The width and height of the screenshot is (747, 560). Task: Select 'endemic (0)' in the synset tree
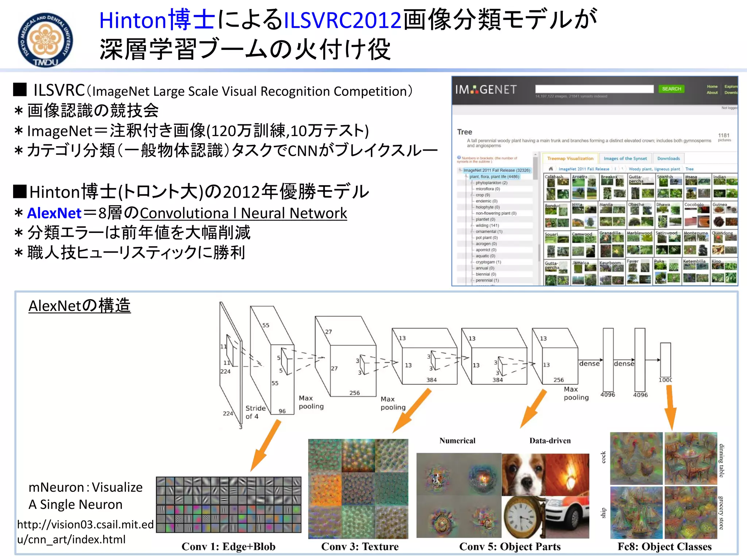point(486,201)
